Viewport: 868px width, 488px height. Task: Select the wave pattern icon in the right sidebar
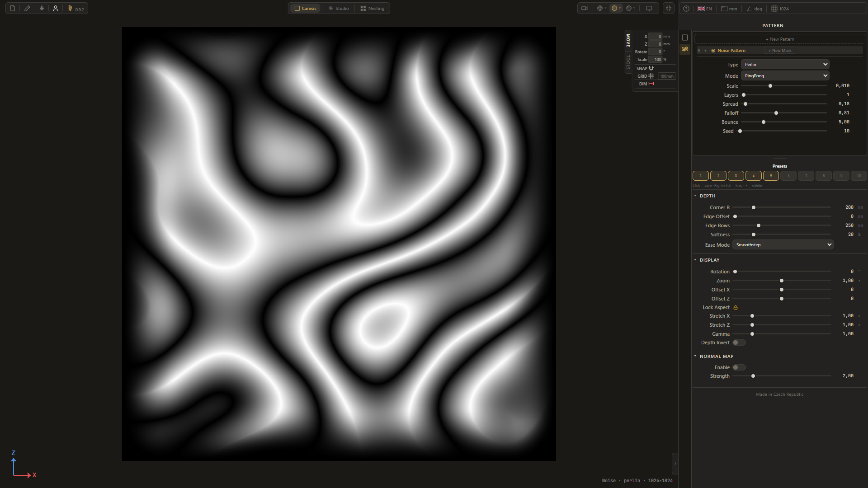point(685,50)
